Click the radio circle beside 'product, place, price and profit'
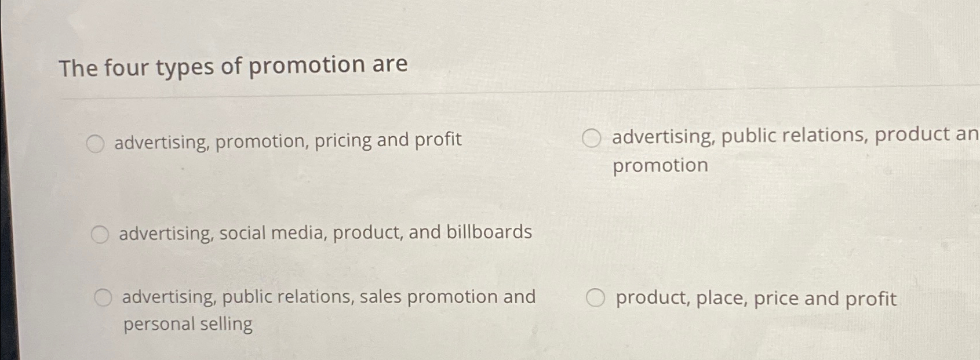 [596, 297]
